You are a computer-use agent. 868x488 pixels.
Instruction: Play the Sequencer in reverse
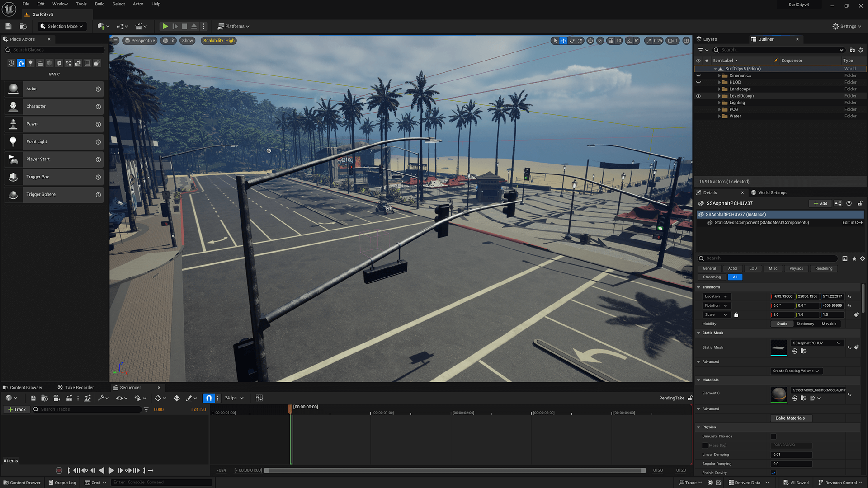point(102,470)
